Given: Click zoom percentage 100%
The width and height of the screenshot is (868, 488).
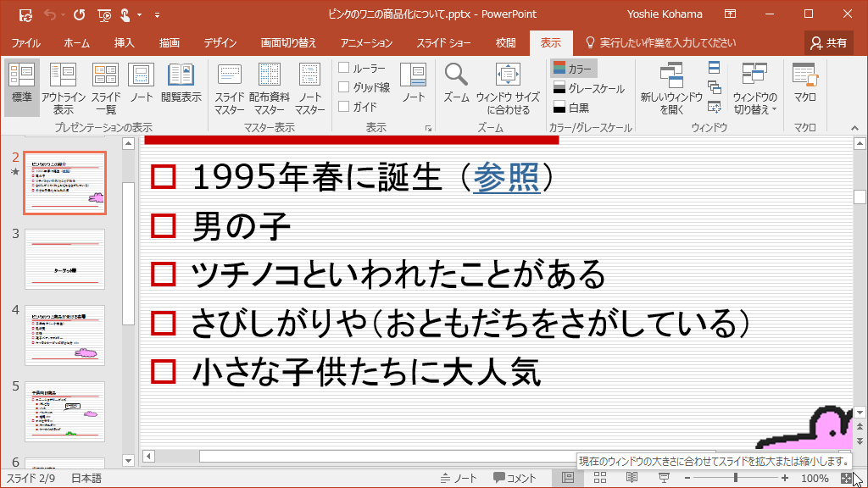Looking at the screenshot, I should click(815, 478).
